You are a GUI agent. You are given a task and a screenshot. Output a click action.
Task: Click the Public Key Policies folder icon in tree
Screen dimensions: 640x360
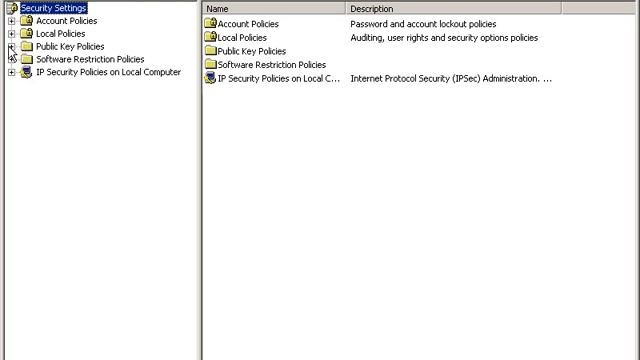click(27, 46)
